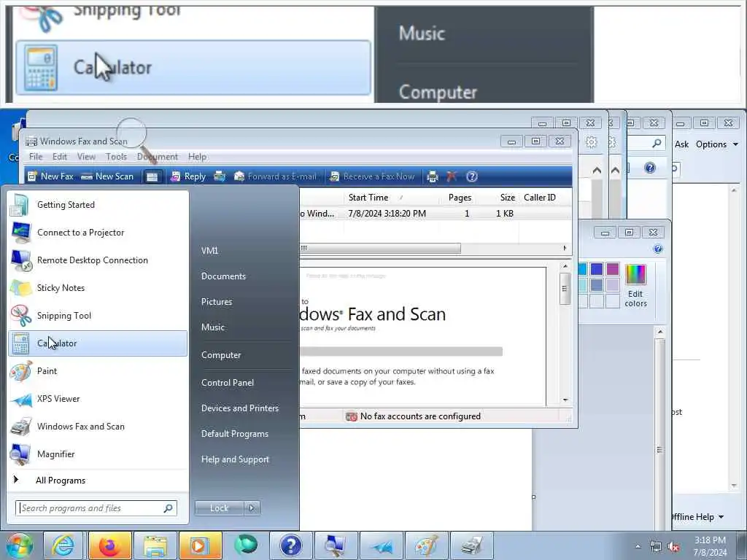Click the Help icon in fax toolbar
Viewport: 747px width, 560px height.
pyautogui.click(x=472, y=176)
